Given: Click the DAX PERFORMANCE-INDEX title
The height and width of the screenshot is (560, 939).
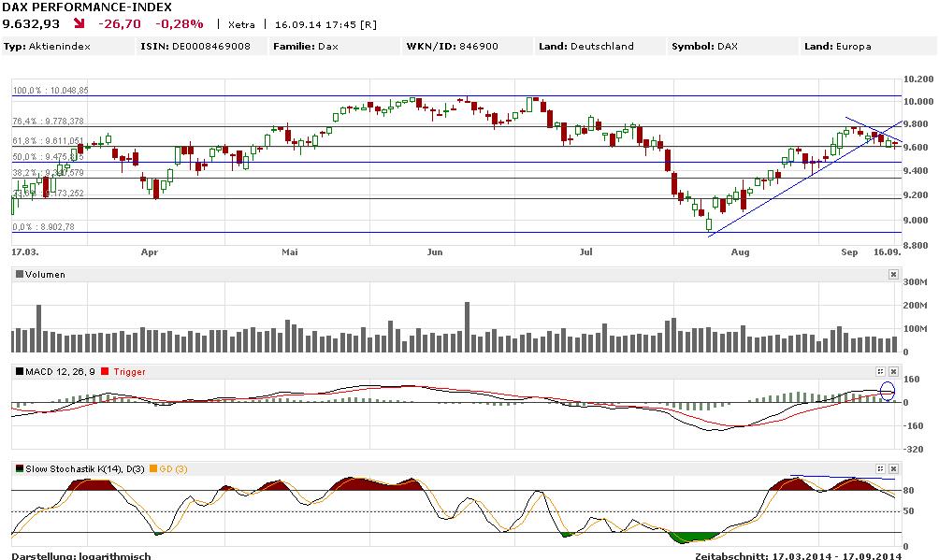Looking at the screenshot, I should click(87, 7).
